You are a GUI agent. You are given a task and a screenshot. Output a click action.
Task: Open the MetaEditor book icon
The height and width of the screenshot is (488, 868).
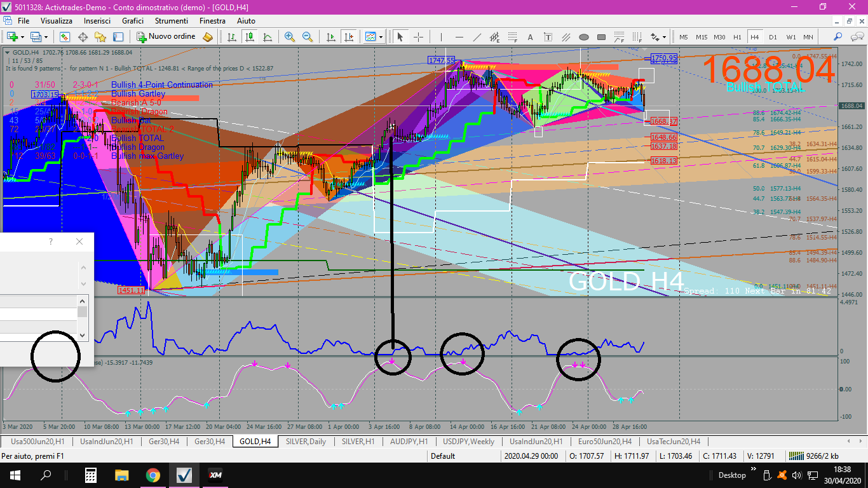208,37
